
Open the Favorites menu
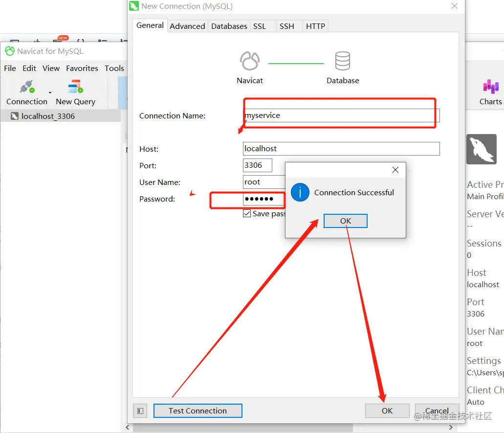point(82,68)
